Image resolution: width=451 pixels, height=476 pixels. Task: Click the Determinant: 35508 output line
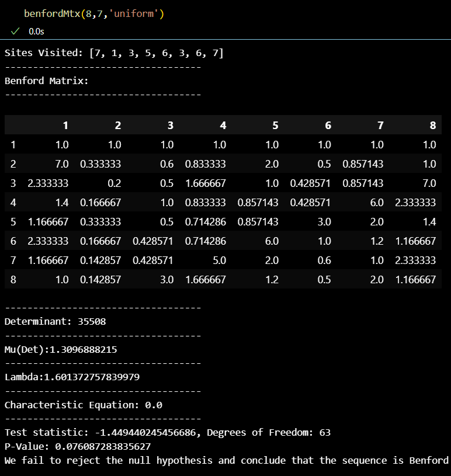pos(55,321)
